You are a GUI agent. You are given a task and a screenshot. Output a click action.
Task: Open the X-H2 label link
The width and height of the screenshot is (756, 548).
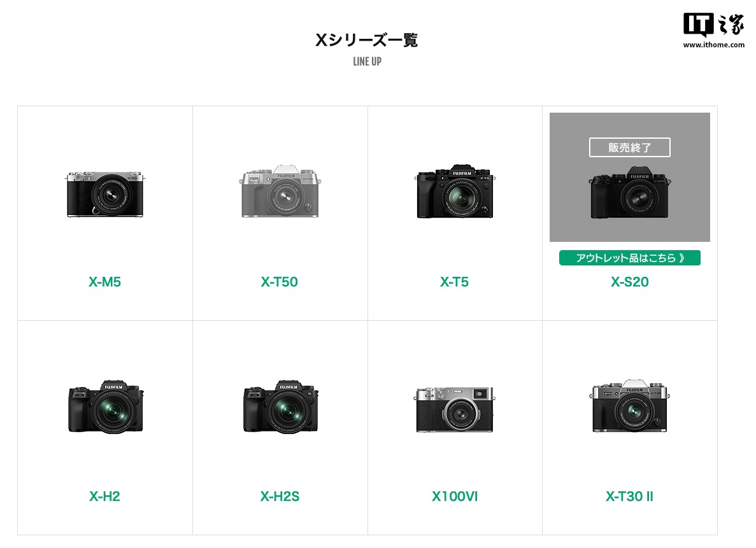click(104, 496)
